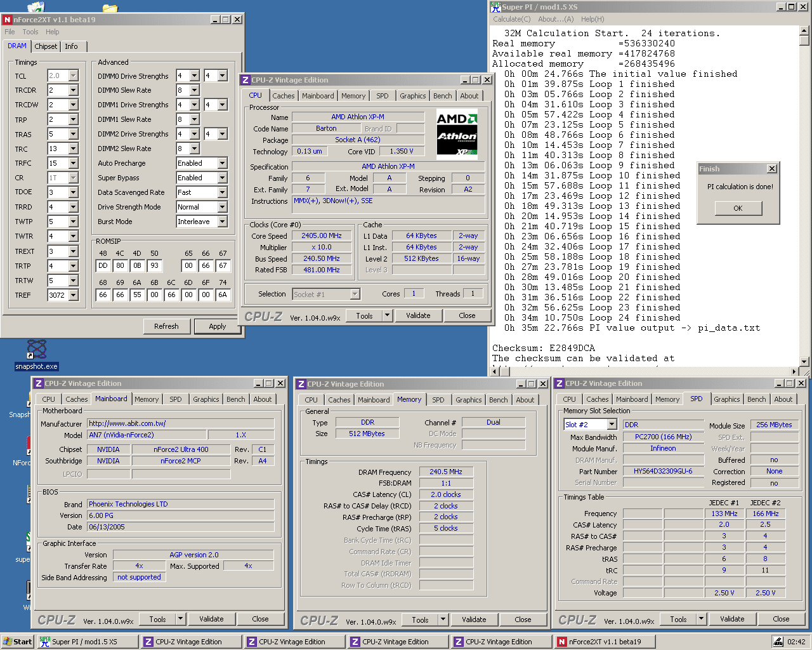Screen dimensions: 812x650
Task: Click the Z title icon of the CPU-Z window showing the Mainboard tab
Action: coord(39,383)
